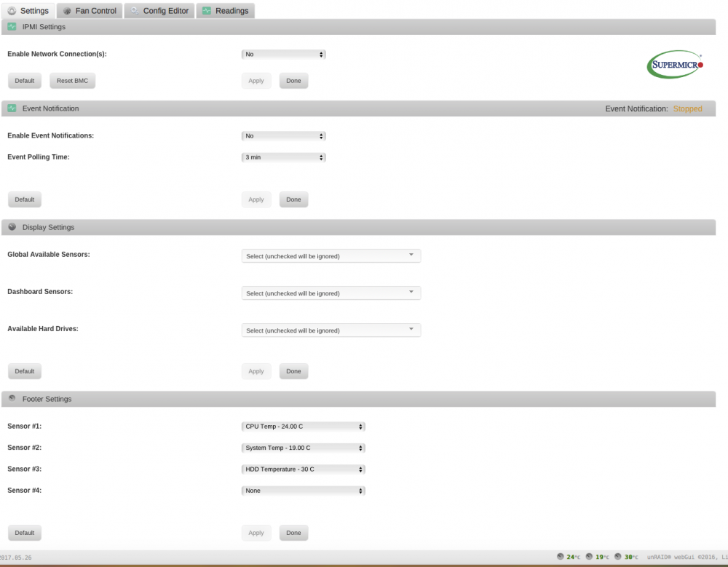Open Event Polling Time dropdown
Viewport: 728px width, 567px height.
[284, 157]
